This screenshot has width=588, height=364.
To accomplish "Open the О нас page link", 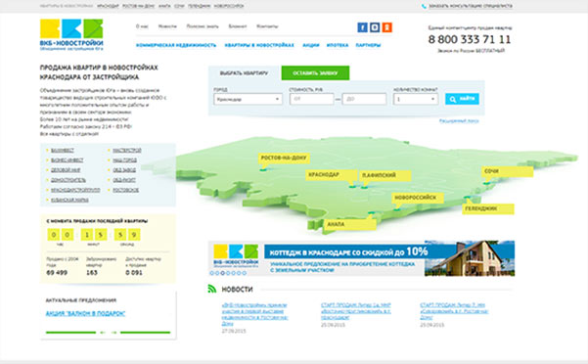I will click(x=142, y=26).
